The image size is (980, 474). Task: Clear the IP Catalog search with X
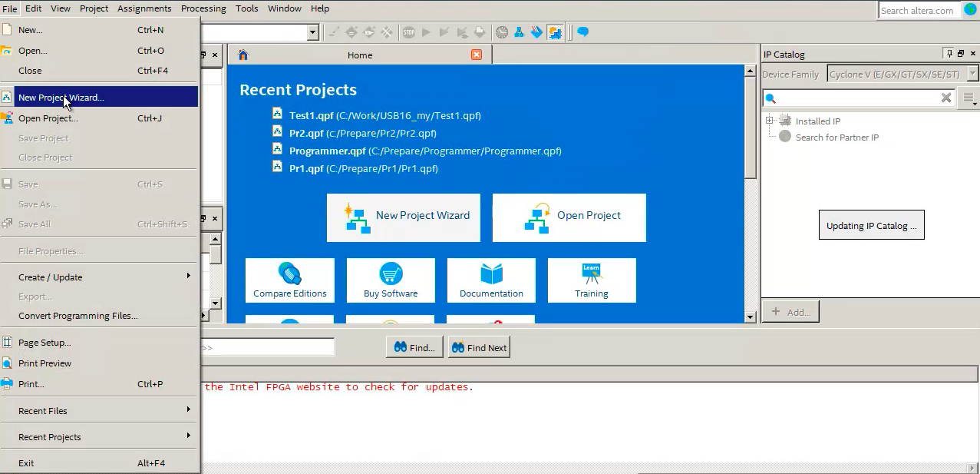[946, 98]
